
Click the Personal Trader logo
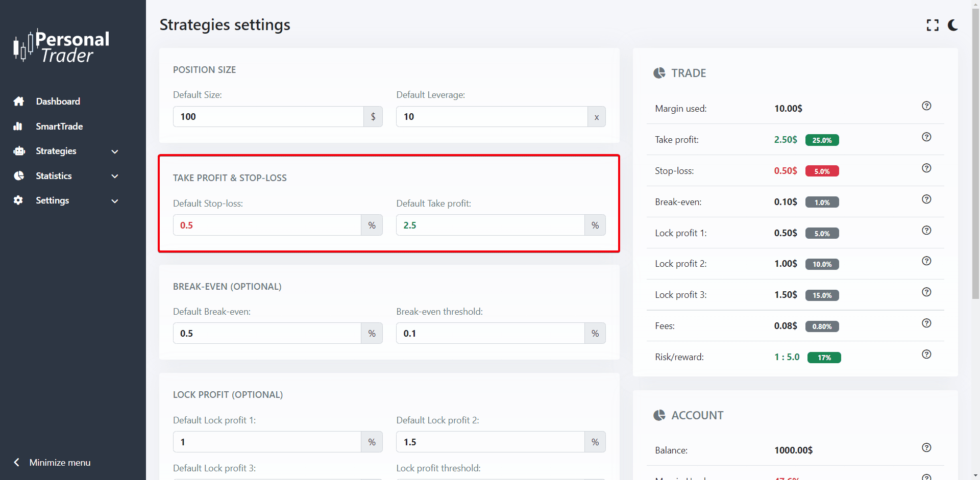(x=62, y=46)
